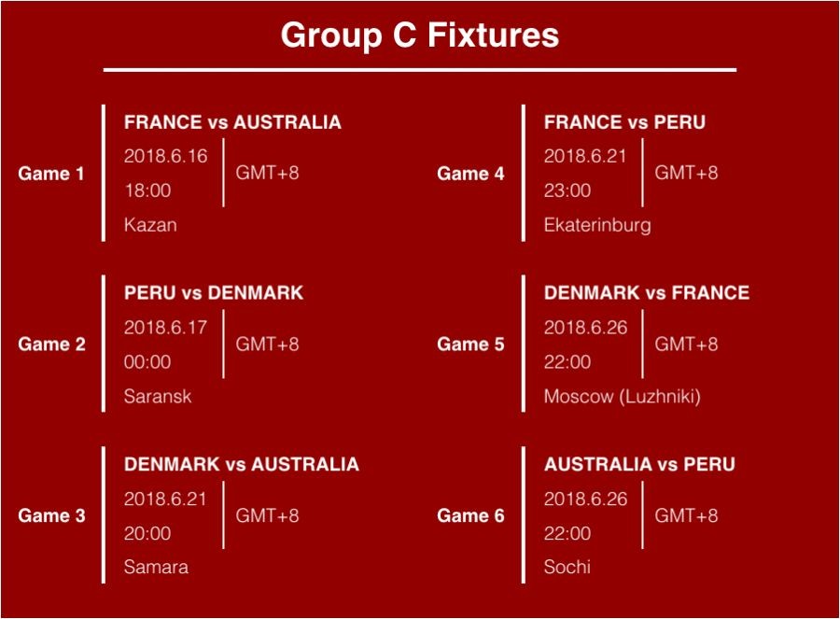Select the PERU vs DENMARK match heading
840x619 pixels.
coord(213,293)
